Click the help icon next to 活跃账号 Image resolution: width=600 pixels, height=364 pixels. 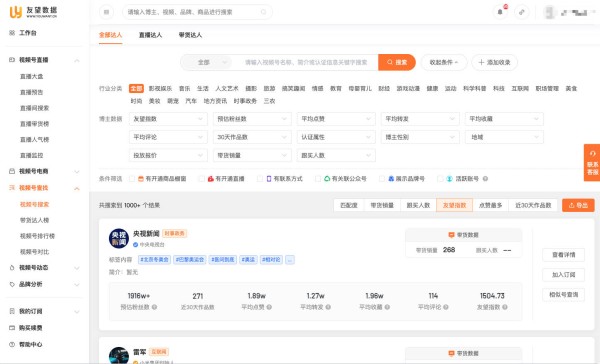point(485,179)
